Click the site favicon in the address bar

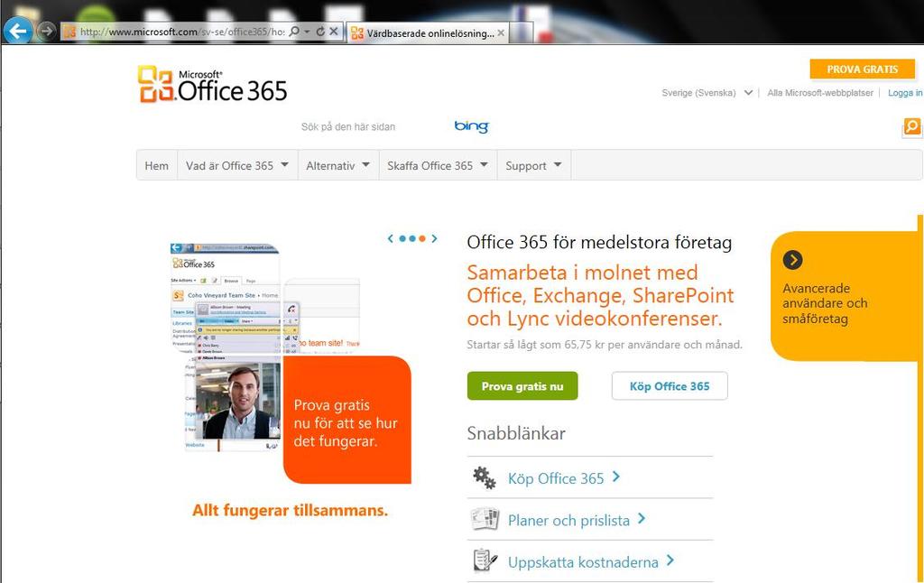[x=69, y=32]
